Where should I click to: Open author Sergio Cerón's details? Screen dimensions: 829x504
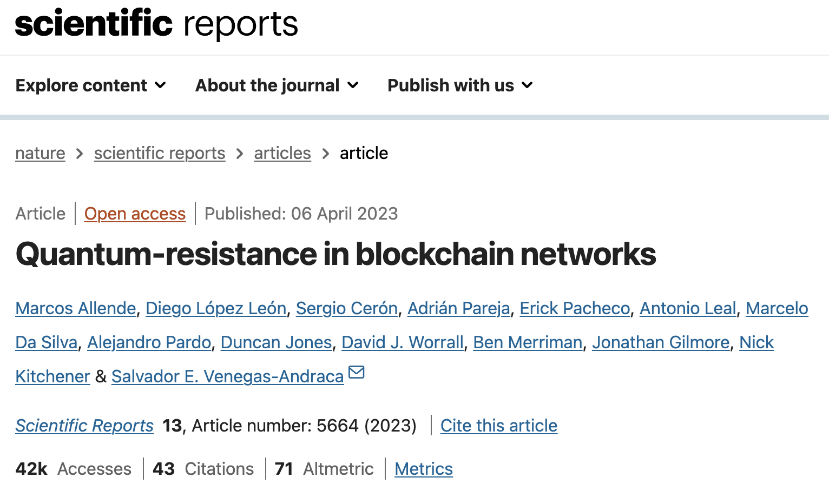click(x=347, y=308)
